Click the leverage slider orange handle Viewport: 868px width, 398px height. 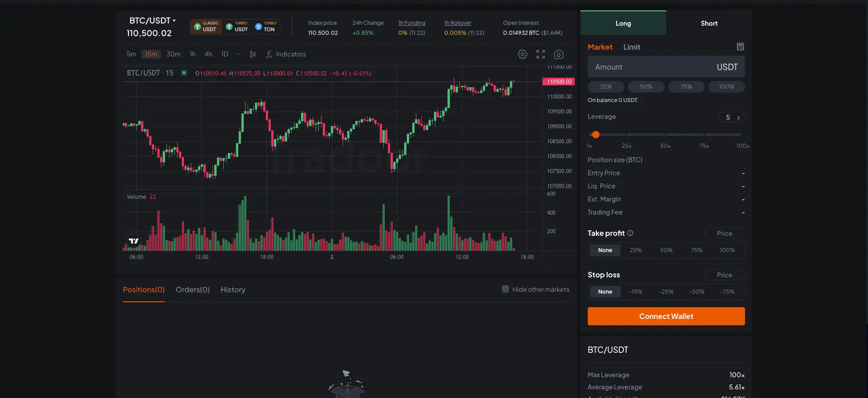(x=595, y=135)
